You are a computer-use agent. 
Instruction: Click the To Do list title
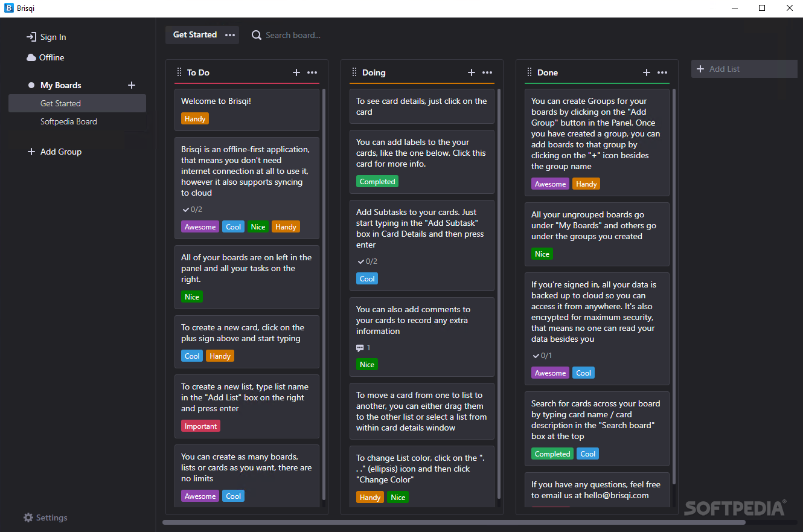tap(198, 72)
